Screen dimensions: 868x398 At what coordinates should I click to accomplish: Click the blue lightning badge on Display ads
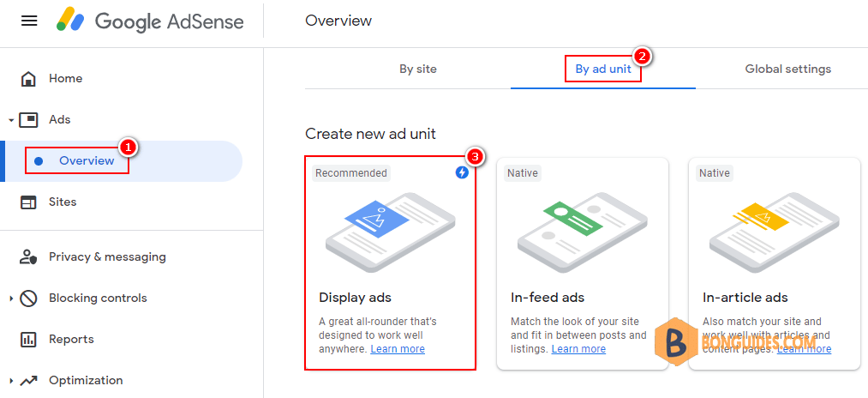(462, 173)
